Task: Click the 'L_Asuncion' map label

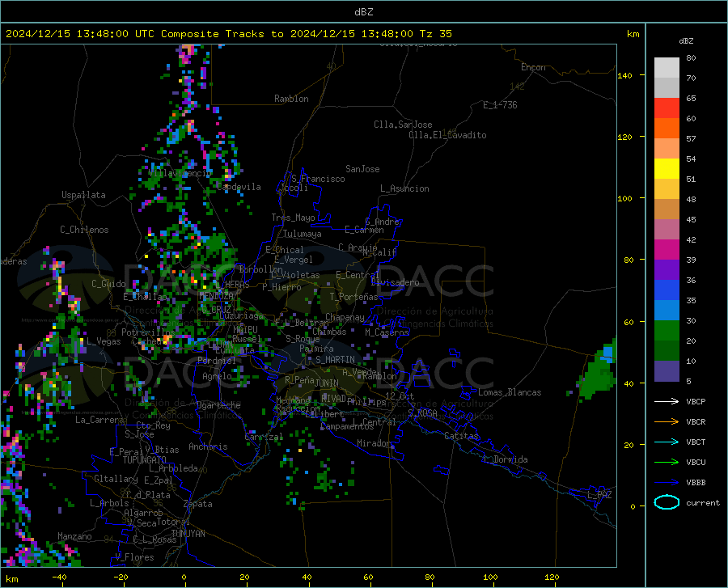Action: [404, 188]
